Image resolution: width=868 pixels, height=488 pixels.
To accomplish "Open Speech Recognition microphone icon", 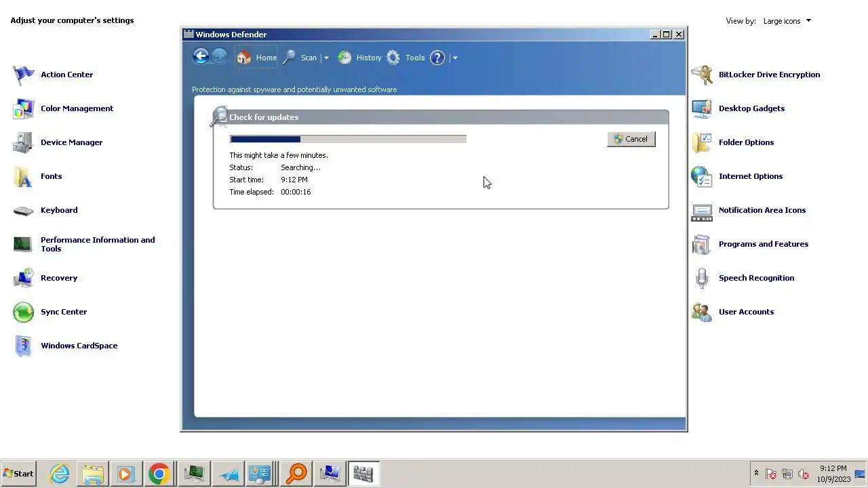I will pyautogui.click(x=702, y=278).
